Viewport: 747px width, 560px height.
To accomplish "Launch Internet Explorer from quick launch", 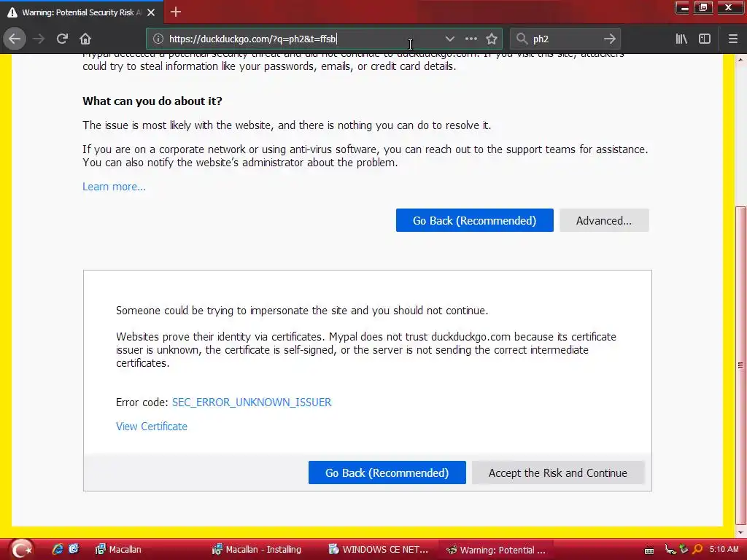I will click(58, 549).
